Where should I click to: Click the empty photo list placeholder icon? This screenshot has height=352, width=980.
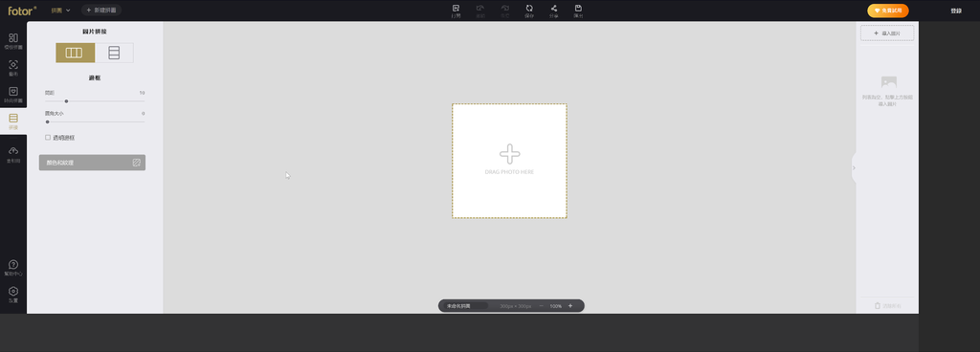888,81
